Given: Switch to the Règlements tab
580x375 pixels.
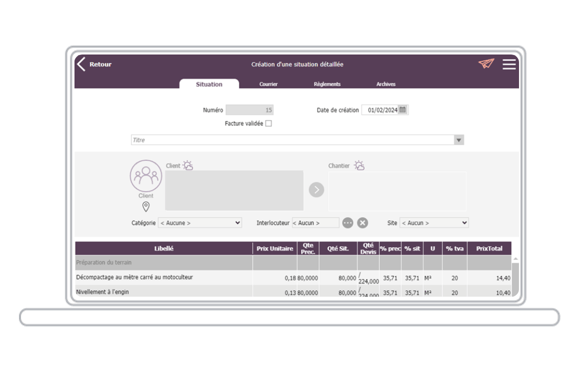Looking at the screenshot, I should [327, 84].
